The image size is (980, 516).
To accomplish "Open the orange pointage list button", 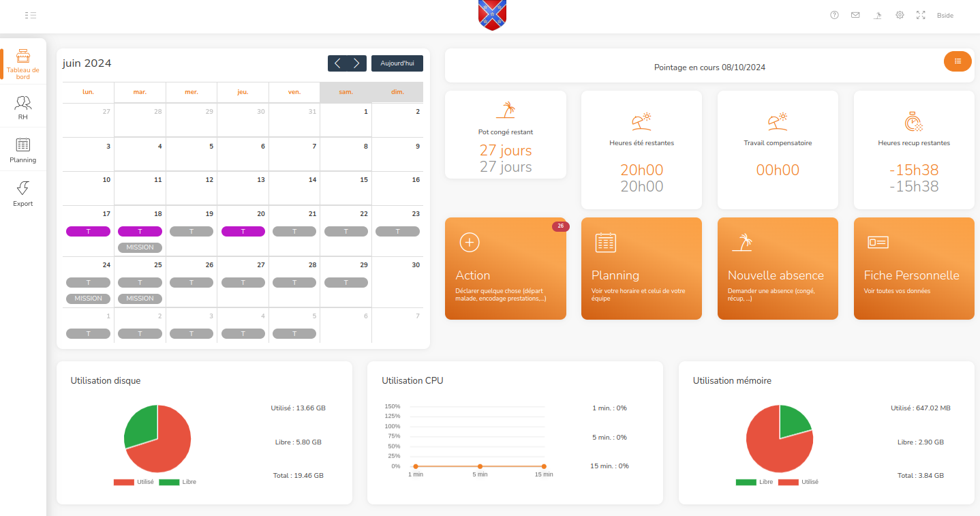I will (958, 61).
